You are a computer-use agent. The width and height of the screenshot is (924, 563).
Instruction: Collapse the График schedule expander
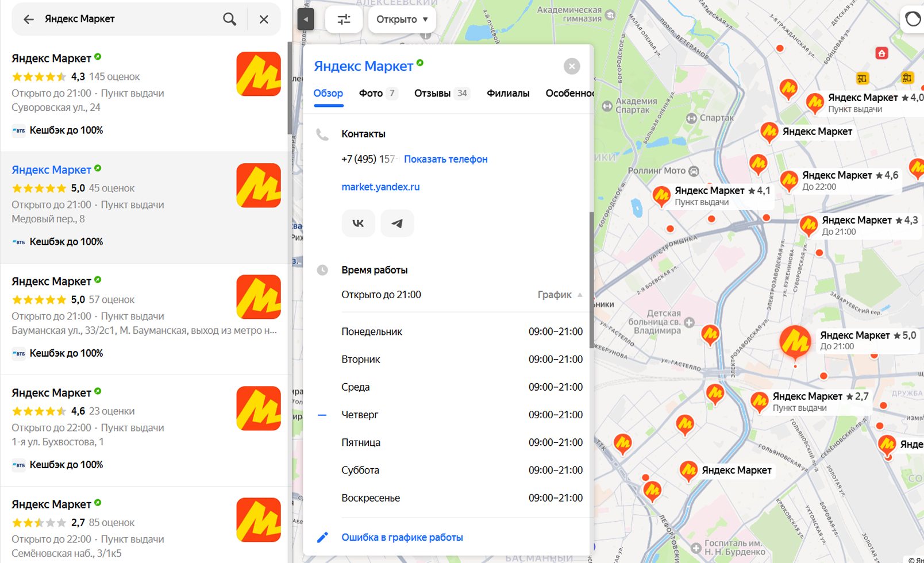point(560,295)
